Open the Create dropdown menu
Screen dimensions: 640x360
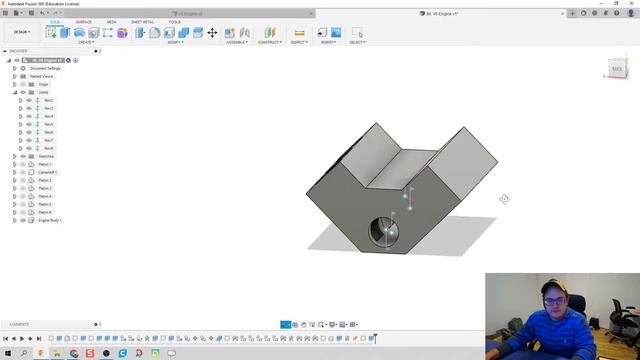(x=86, y=42)
